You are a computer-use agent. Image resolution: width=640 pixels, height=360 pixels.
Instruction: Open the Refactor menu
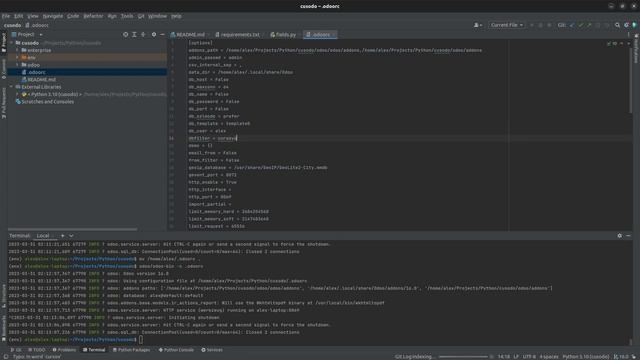93,16
